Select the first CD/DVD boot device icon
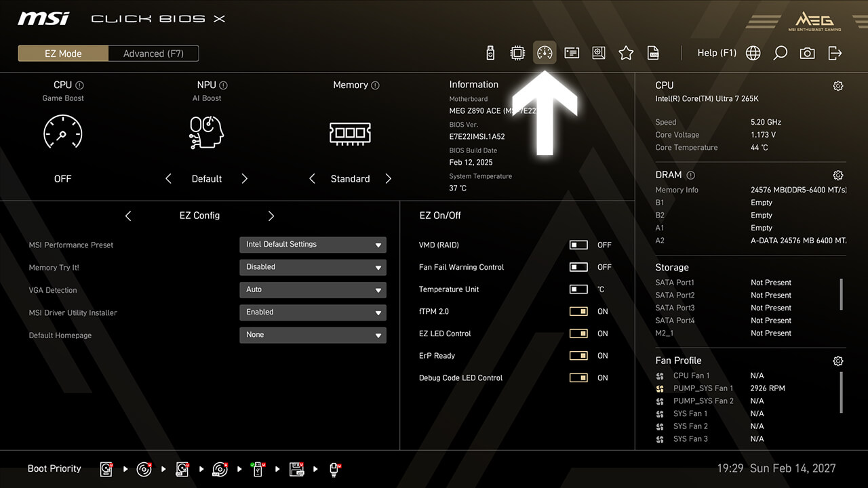The height and width of the screenshot is (488, 868). pos(145,469)
